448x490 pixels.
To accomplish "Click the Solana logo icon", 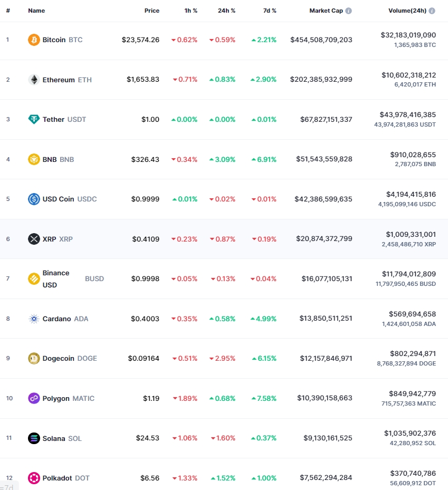I will tap(34, 438).
